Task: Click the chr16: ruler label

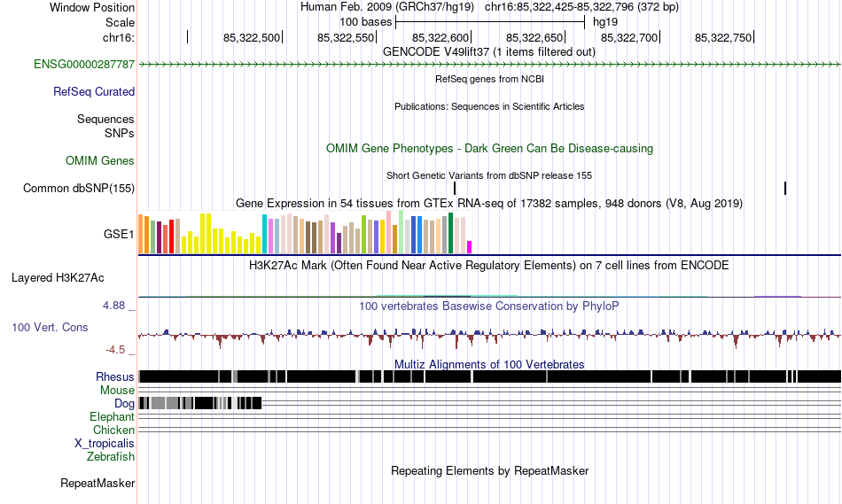Action: (x=119, y=37)
